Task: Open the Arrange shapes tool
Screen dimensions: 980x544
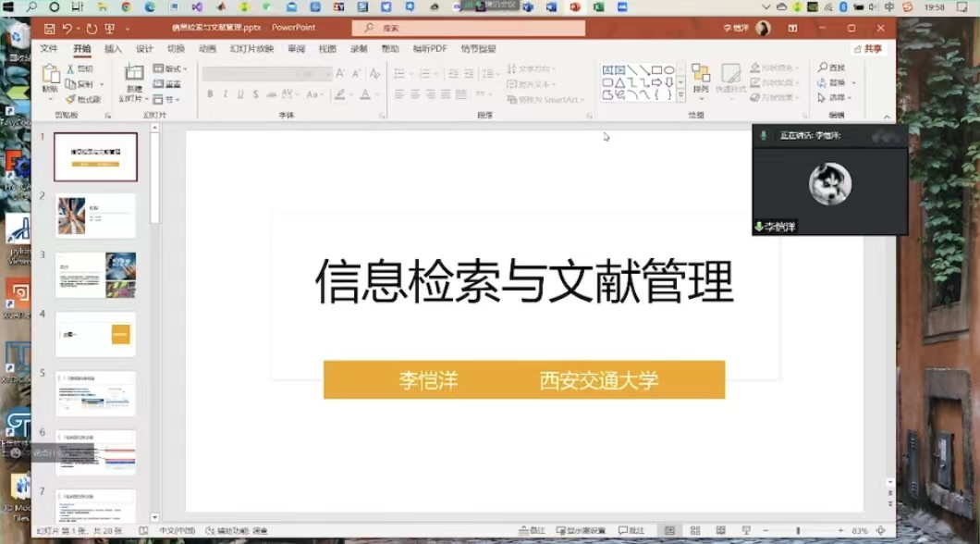Action: [x=701, y=80]
